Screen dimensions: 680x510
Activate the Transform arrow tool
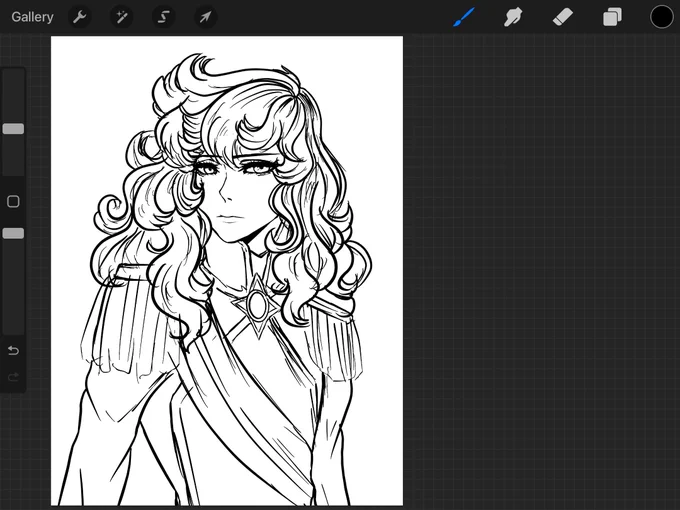pos(206,17)
